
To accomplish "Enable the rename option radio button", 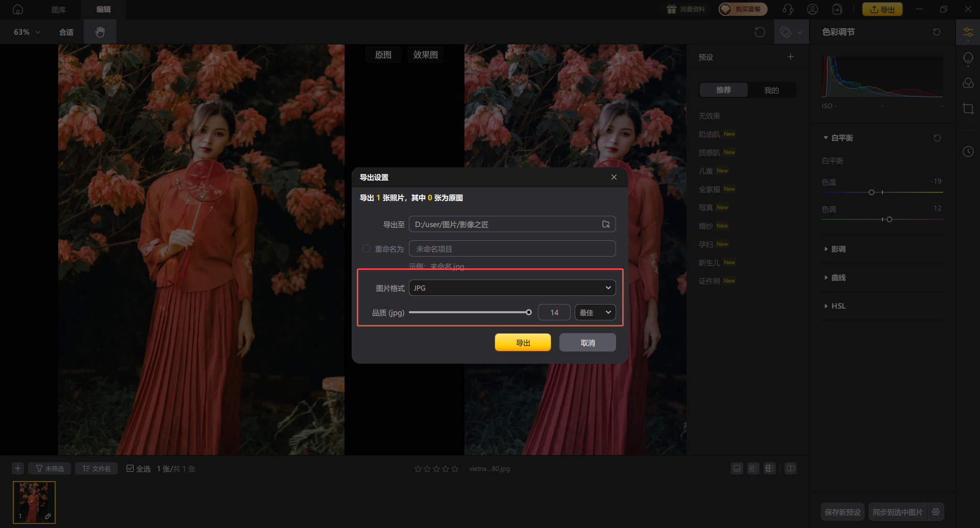I will [366, 249].
